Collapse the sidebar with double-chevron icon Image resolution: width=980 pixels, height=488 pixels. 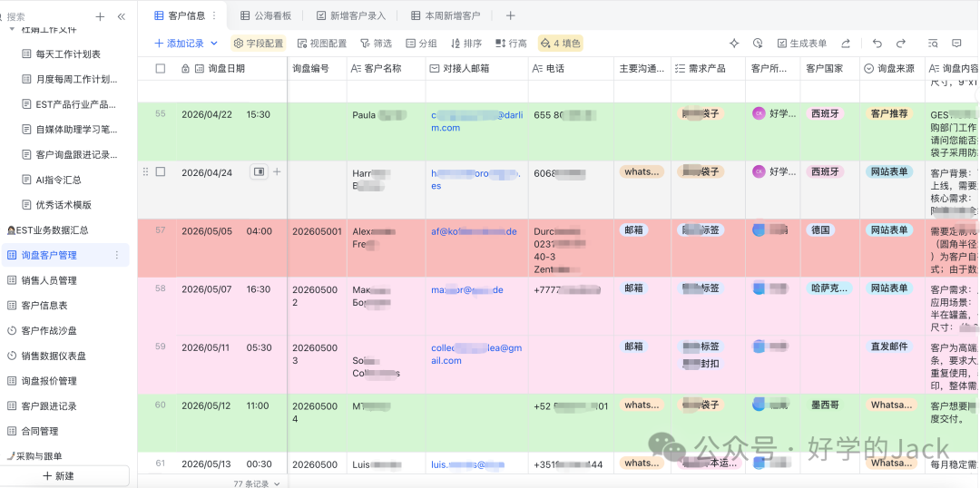tap(122, 17)
